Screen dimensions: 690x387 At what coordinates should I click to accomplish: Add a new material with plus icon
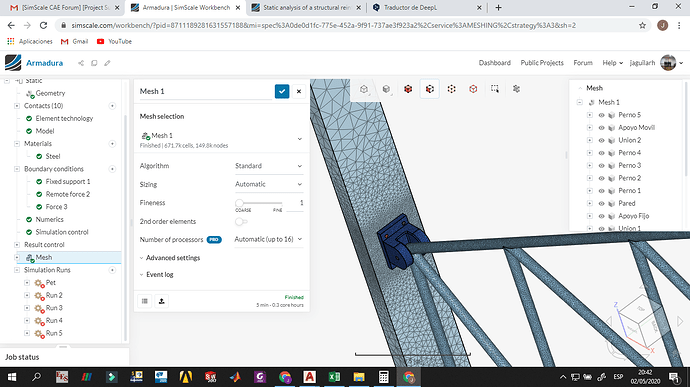click(x=112, y=144)
